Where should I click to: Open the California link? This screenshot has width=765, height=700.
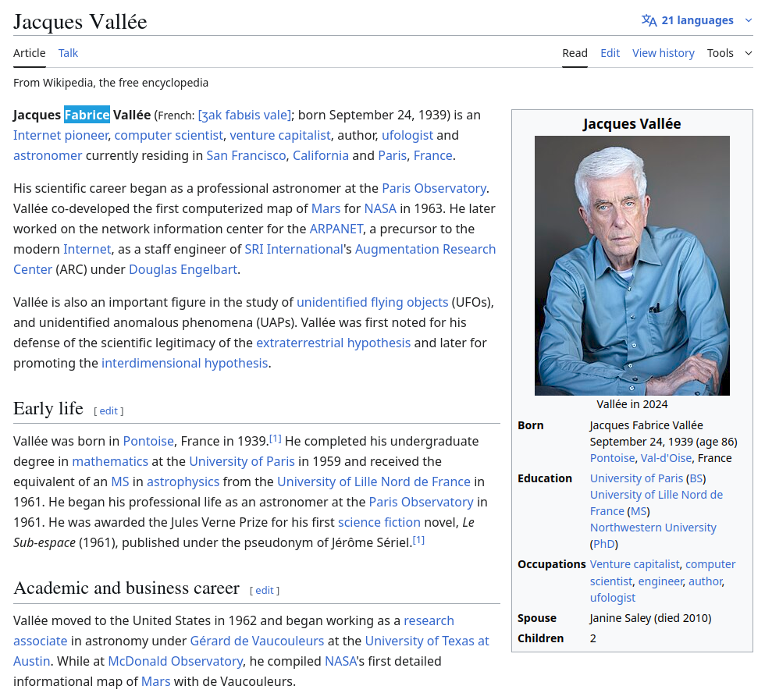click(321, 155)
